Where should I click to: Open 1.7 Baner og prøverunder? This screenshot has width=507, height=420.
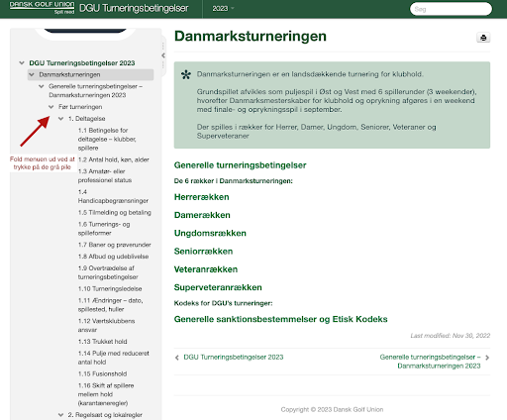115,245
